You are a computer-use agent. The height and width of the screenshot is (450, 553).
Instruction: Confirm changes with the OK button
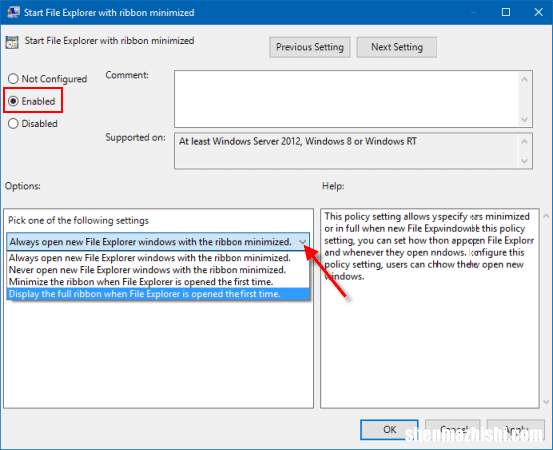(x=389, y=430)
